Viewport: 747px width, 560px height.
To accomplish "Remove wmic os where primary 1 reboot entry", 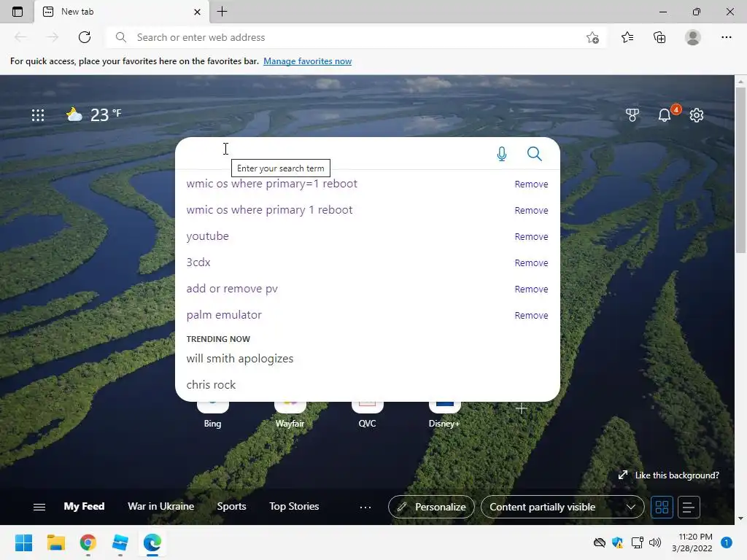I will [531, 211].
